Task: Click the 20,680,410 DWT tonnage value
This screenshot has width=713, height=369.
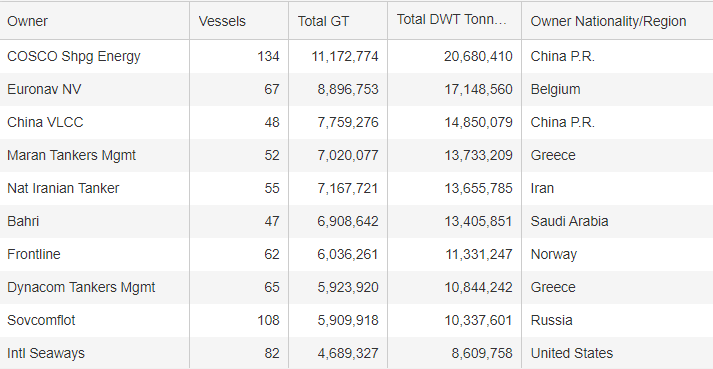Action: coord(478,56)
